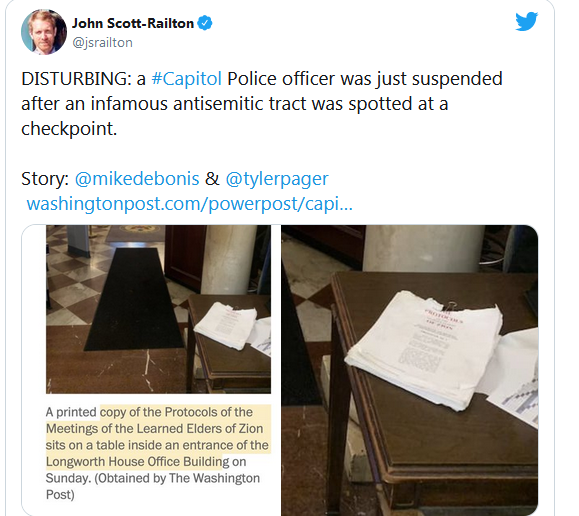Open John Scott-Railton's profile picture

coord(44,32)
